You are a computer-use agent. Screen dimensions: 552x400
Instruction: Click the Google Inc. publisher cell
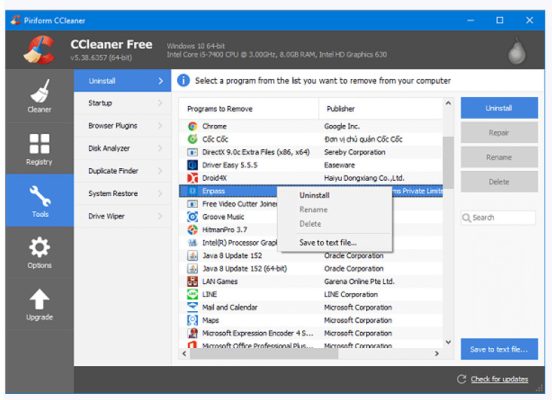(x=342, y=126)
